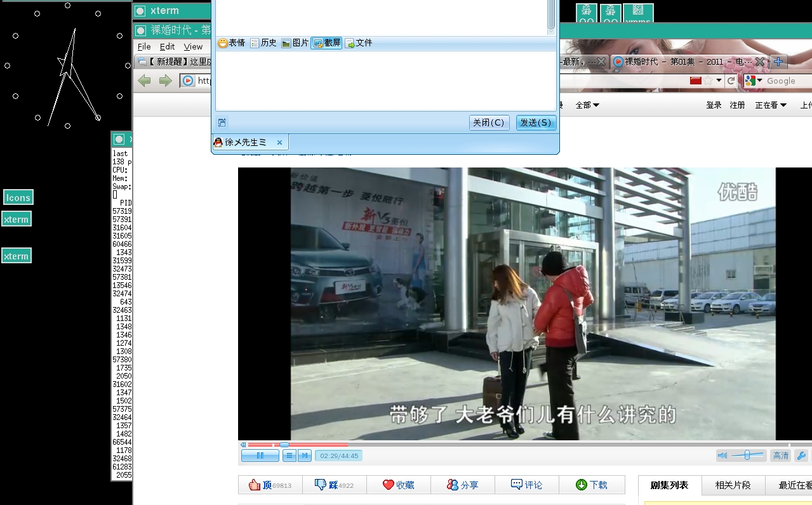The width and height of the screenshot is (812, 505).
Task: Click the 裸婚时代 browser window menu button
Action: [140, 30]
